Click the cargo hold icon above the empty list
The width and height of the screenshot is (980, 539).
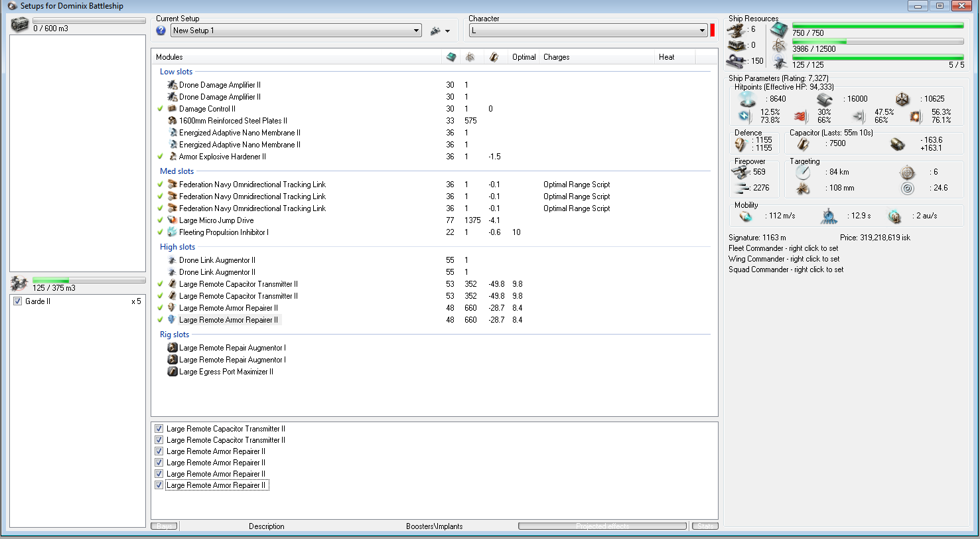pos(19,25)
